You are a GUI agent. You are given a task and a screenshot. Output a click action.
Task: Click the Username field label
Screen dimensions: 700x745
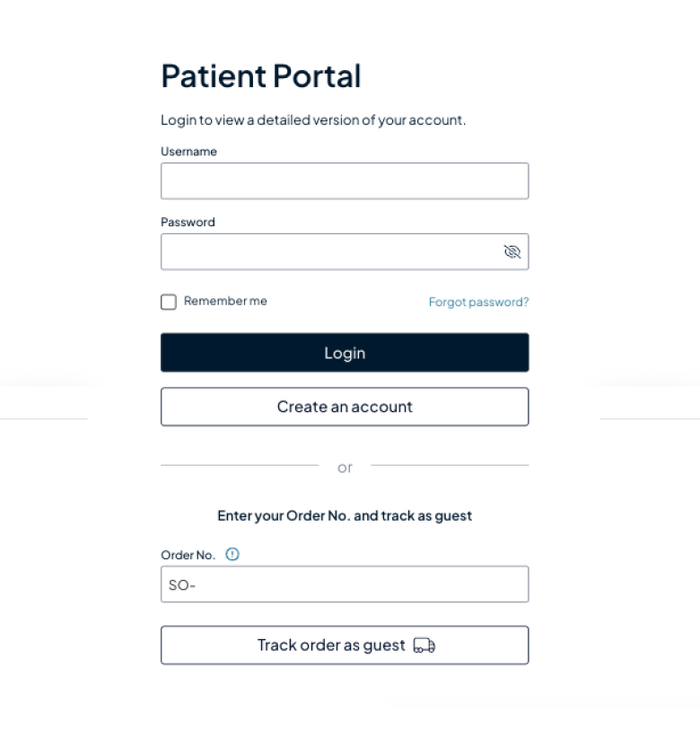coord(188,152)
